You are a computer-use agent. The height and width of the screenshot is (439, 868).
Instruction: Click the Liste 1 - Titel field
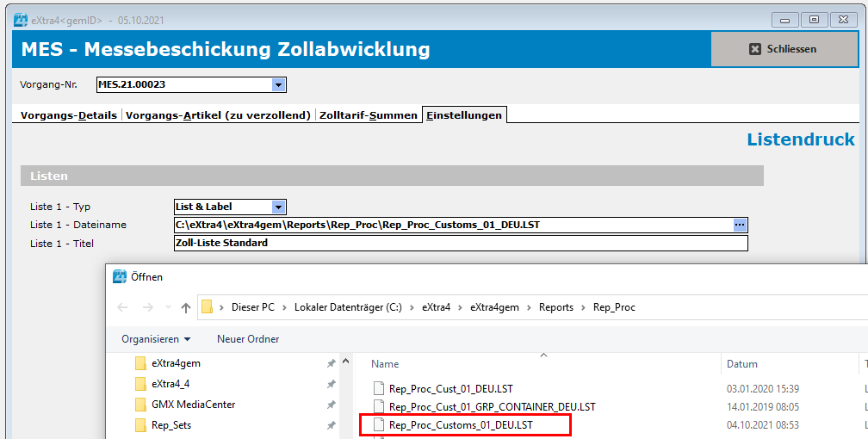coord(461,243)
